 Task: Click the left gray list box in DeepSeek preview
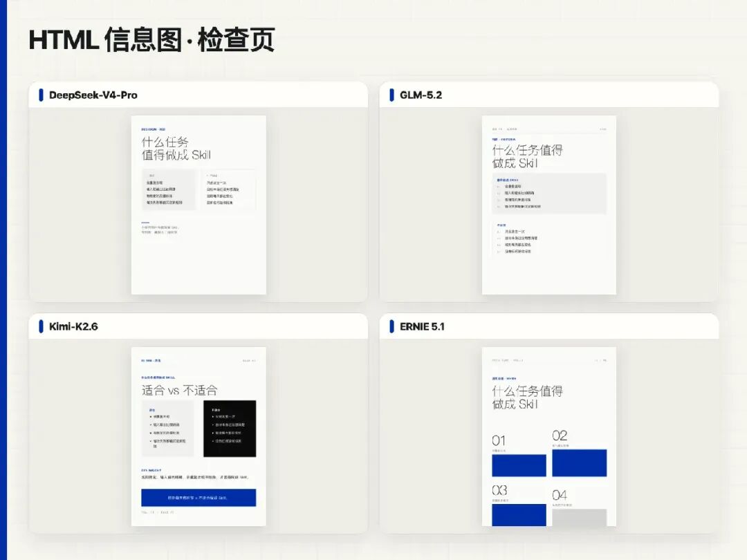[169, 189]
